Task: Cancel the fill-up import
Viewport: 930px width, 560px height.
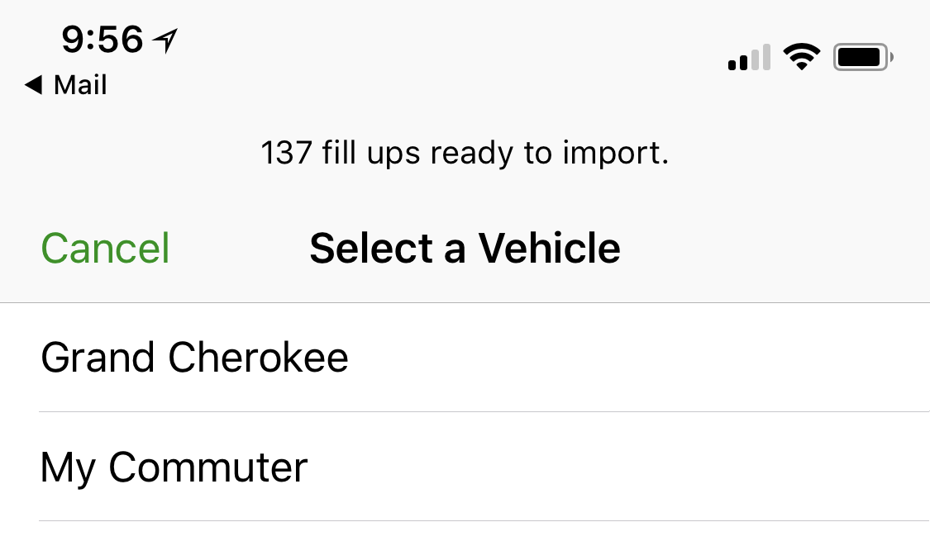Action: [106, 248]
